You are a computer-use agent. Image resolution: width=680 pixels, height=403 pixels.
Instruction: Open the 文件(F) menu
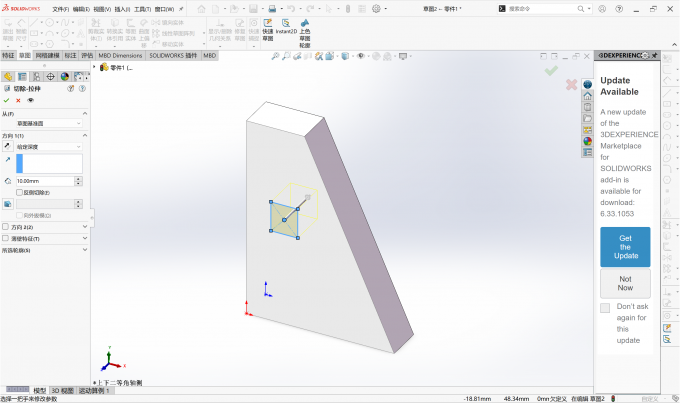tap(61, 9)
